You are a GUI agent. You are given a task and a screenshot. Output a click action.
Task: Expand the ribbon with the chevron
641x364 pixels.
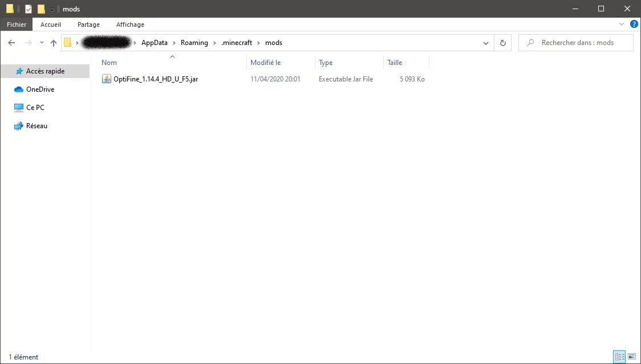pyautogui.click(x=622, y=24)
